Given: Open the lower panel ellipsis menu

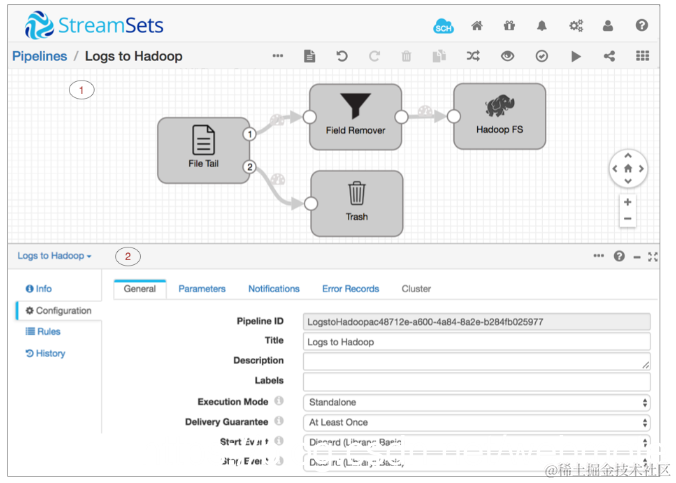Looking at the screenshot, I should (x=598, y=256).
